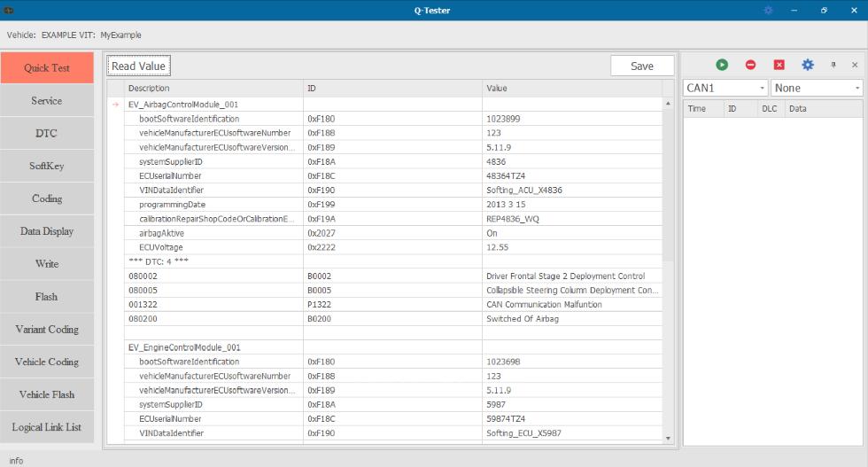The width and height of the screenshot is (868, 467).
Task: Select the Write tab
Action: [x=47, y=264]
